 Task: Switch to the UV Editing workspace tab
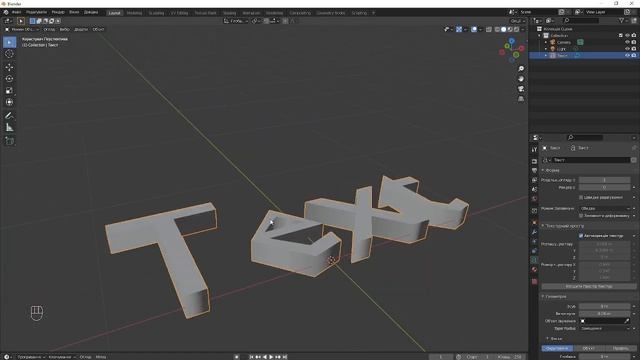click(x=179, y=13)
